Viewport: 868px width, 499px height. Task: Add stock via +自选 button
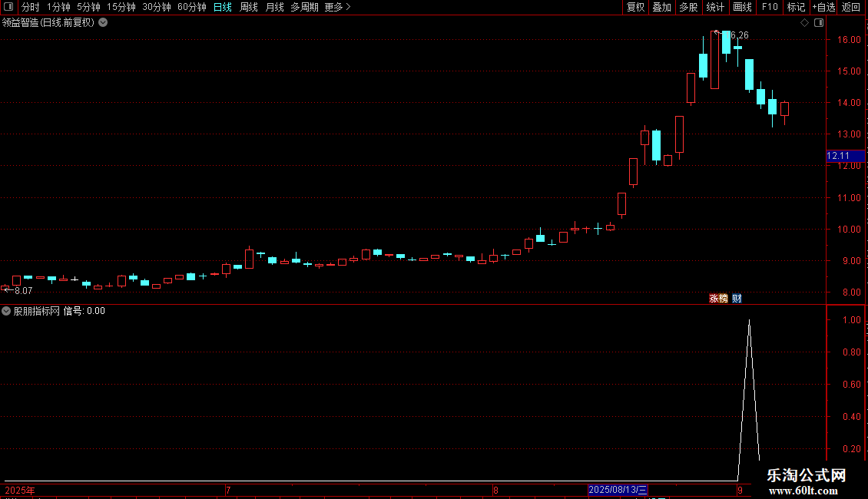[x=823, y=7]
